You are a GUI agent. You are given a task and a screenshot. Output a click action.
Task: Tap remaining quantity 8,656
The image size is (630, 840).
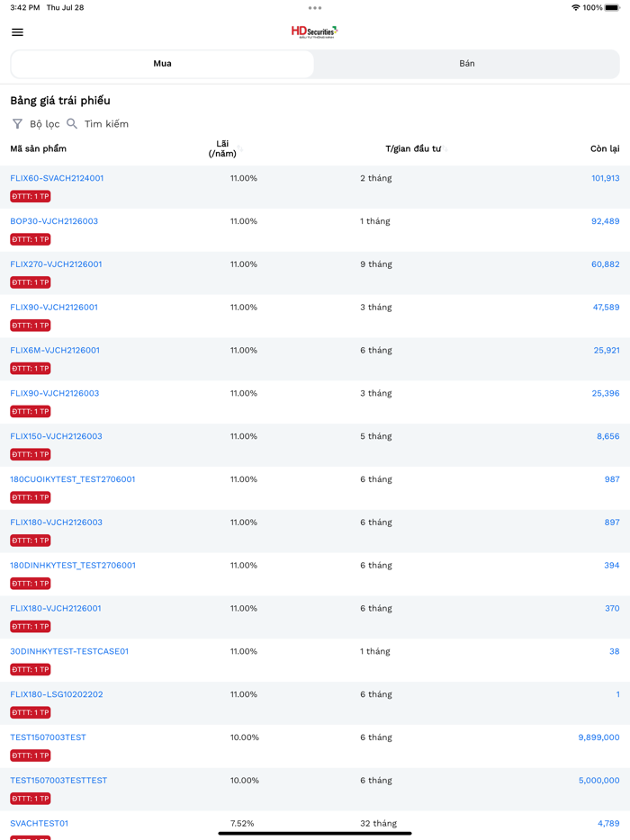pyautogui.click(x=608, y=436)
